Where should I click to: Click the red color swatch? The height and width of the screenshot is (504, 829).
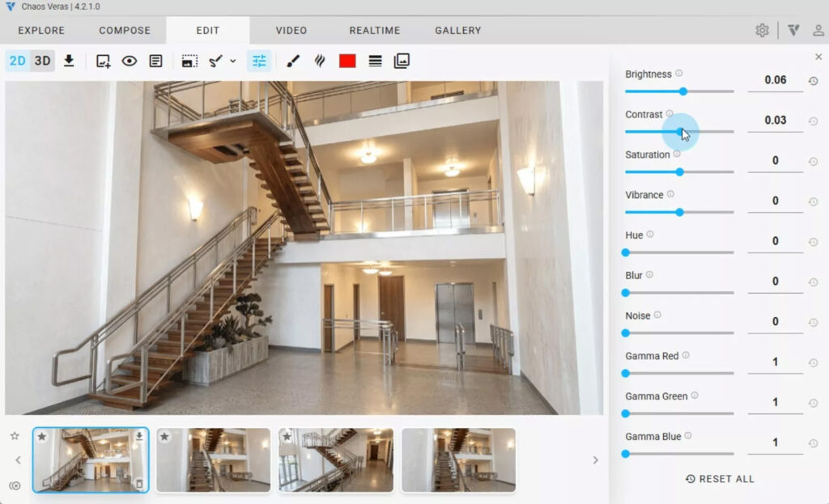tap(347, 60)
